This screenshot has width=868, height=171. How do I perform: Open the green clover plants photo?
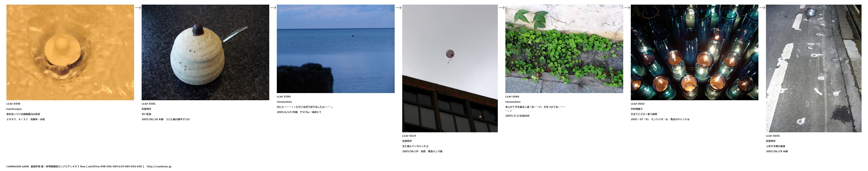click(564, 49)
